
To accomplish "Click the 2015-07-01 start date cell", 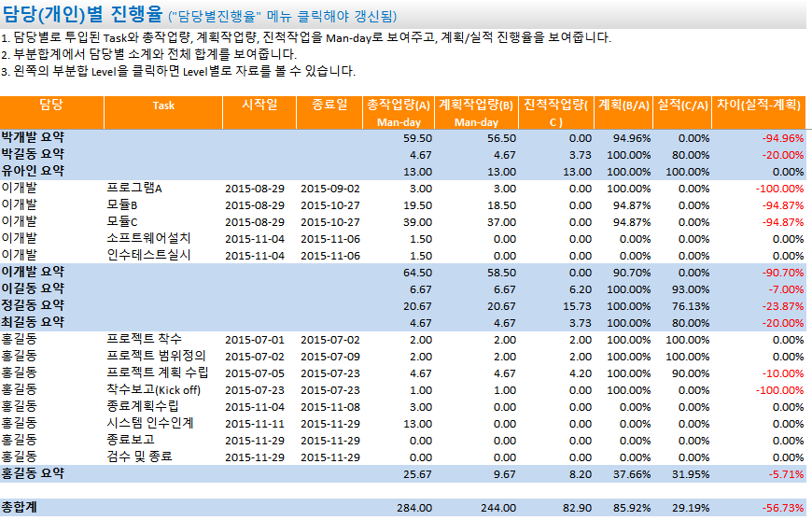I will point(254,340).
